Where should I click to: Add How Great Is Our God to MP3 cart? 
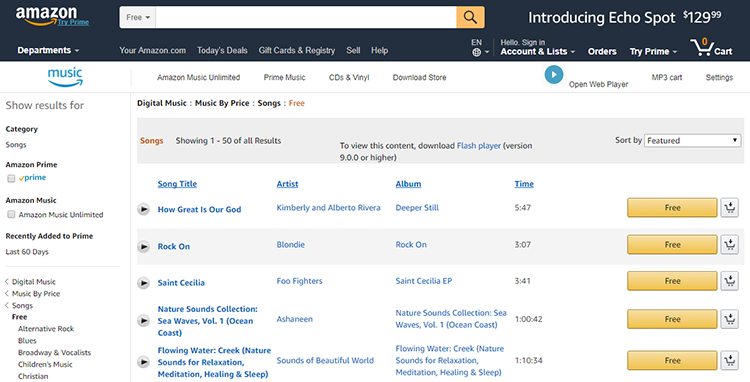pyautogui.click(x=730, y=207)
